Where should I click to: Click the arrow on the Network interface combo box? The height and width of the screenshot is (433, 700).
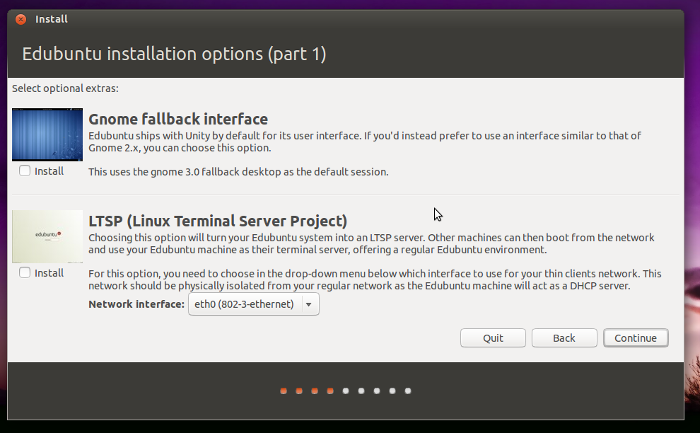click(308, 304)
